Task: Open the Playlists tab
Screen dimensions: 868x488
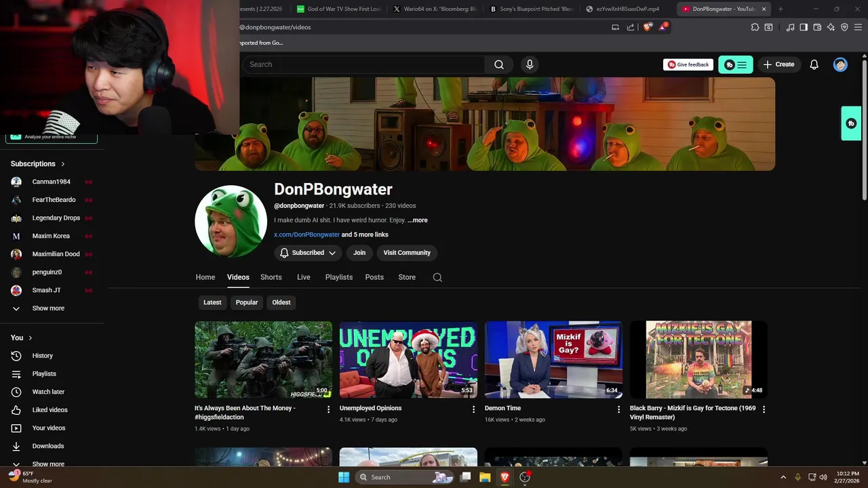Action: pyautogui.click(x=339, y=277)
